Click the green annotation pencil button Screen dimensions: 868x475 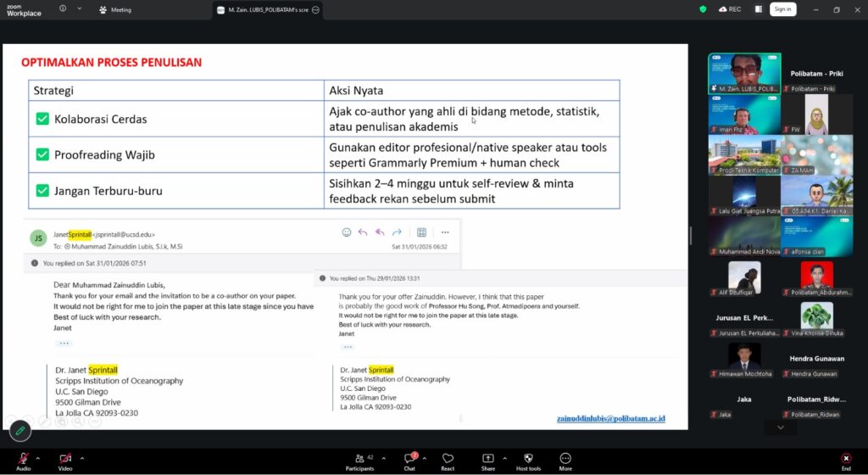coord(19,430)
